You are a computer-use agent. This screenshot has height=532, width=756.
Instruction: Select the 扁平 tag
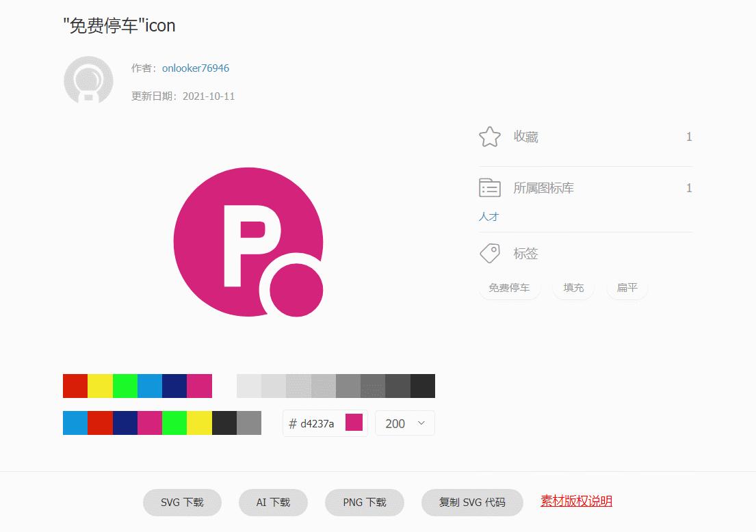pyautogui.click(x=626, y=288)
